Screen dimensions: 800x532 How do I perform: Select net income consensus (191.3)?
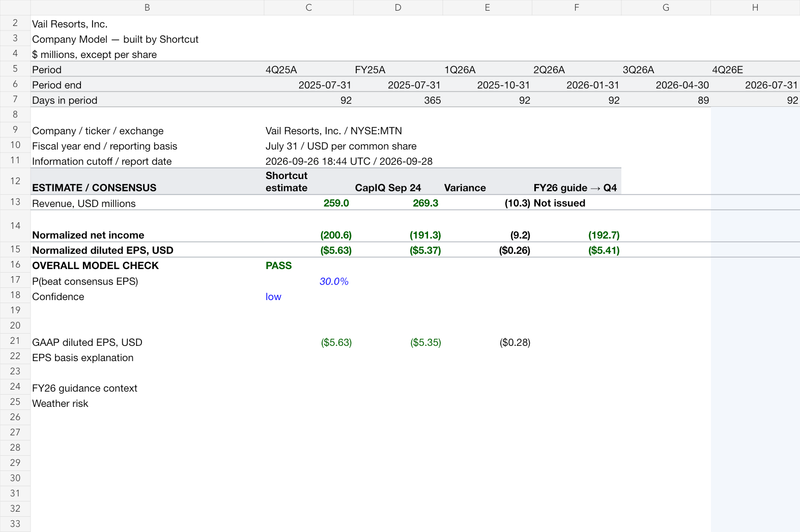point(398,226)
